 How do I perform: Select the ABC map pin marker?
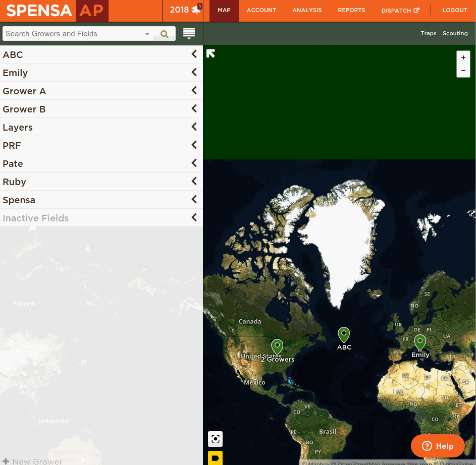pyautogui.click(x=344, y=334)
